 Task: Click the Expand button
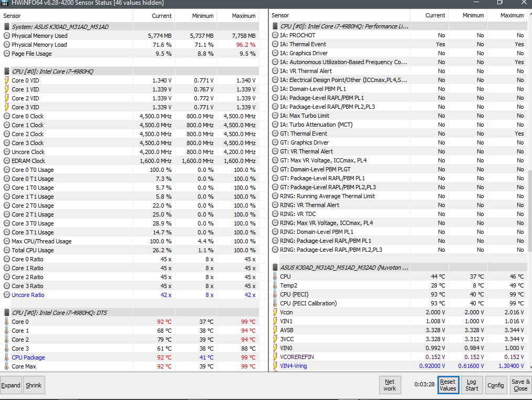click(x=11, y=385)
